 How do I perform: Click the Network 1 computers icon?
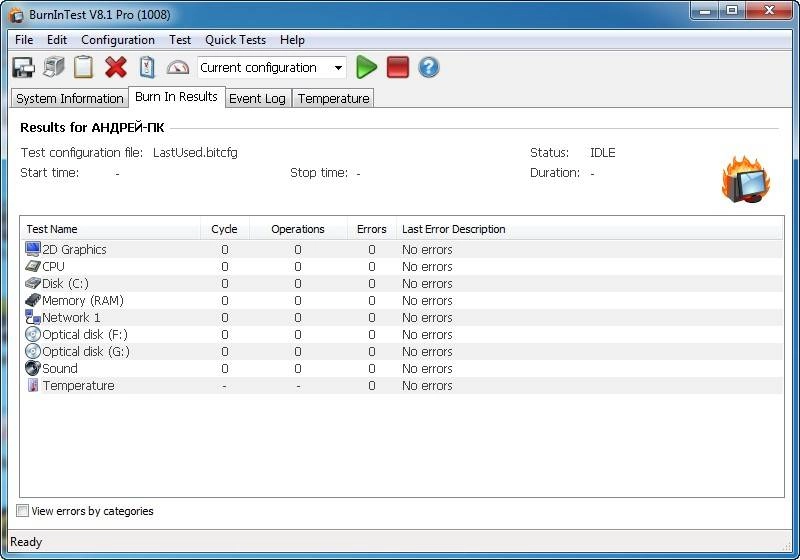(33, 317)
